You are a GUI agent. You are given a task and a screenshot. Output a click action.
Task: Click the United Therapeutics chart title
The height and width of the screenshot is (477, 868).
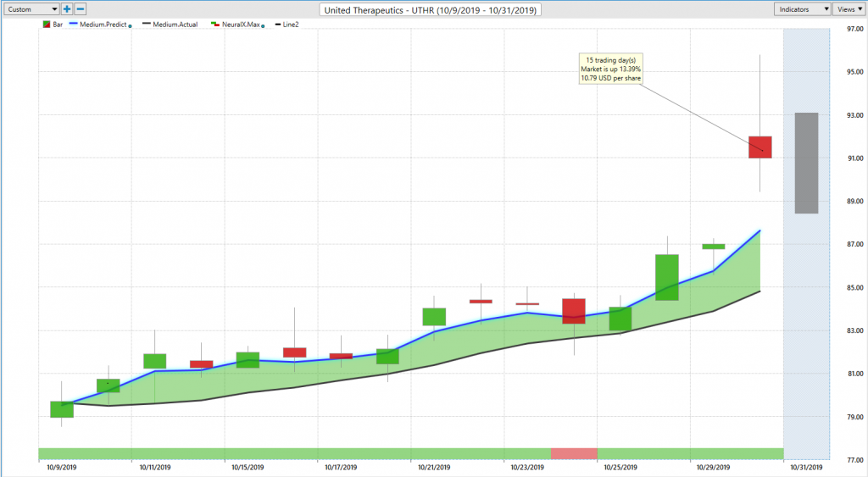pos(430,10)
